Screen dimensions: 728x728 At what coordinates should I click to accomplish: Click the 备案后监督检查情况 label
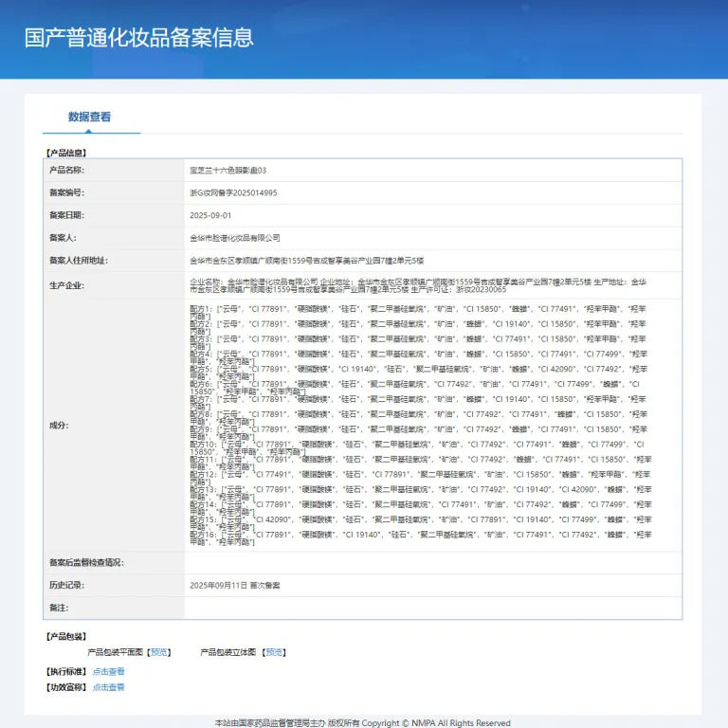(86, 563)
